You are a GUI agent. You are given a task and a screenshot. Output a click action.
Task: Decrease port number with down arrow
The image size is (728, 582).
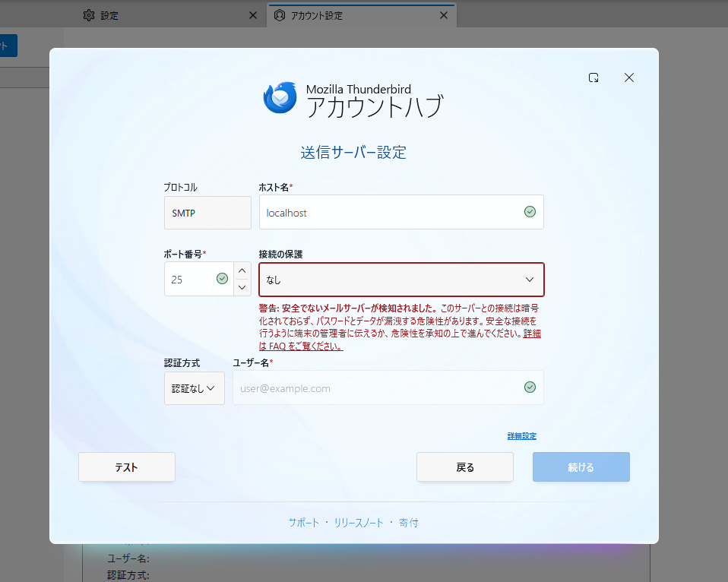242,287
